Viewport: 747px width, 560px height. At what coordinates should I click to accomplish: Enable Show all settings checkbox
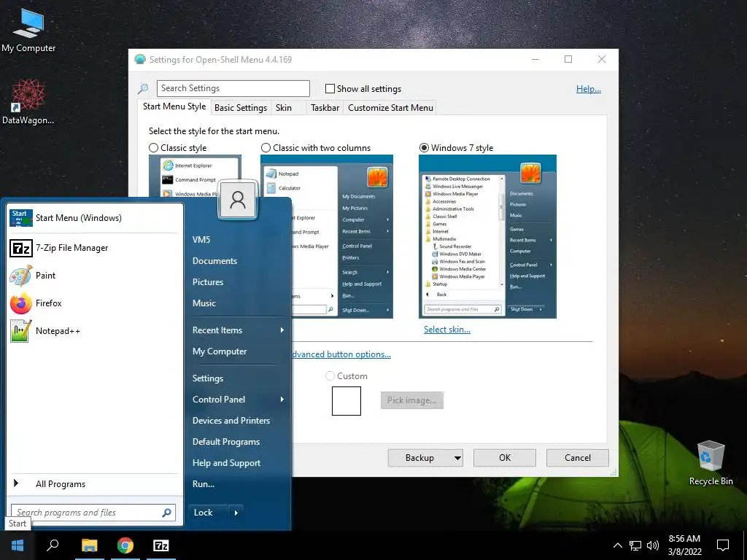[330, 88]
